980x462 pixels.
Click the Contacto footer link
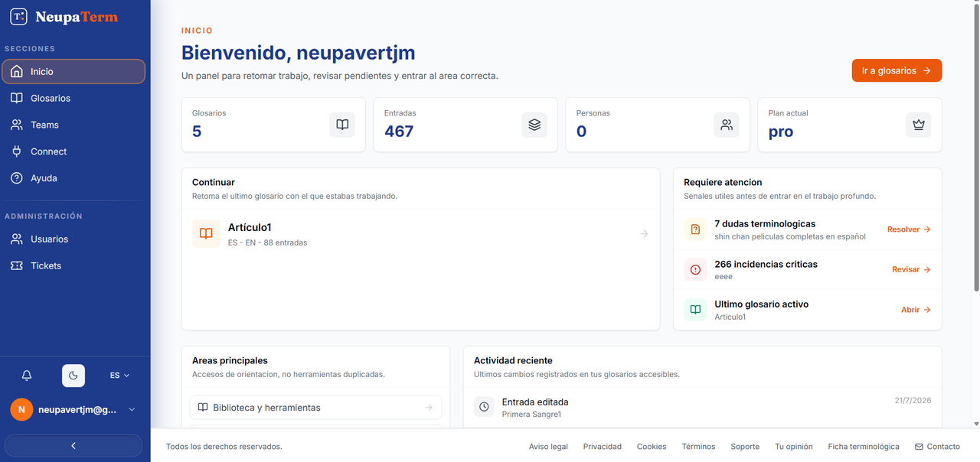click(x=937, y=447)
